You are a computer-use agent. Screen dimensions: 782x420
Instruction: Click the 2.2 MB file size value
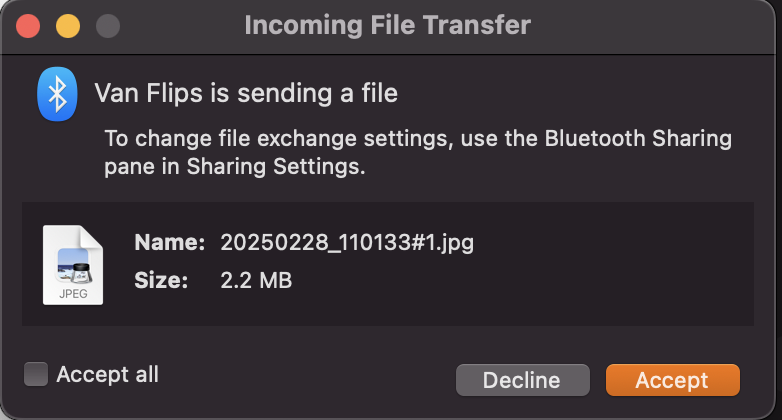click(256, 280)
